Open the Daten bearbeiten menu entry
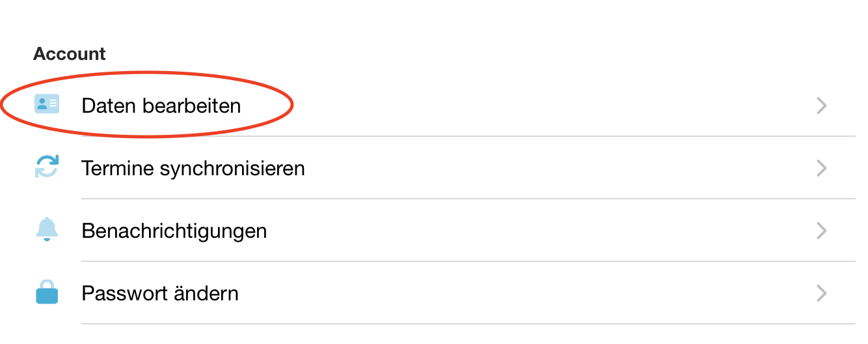This screenshot has height=344, width=868. coord(161,106)
